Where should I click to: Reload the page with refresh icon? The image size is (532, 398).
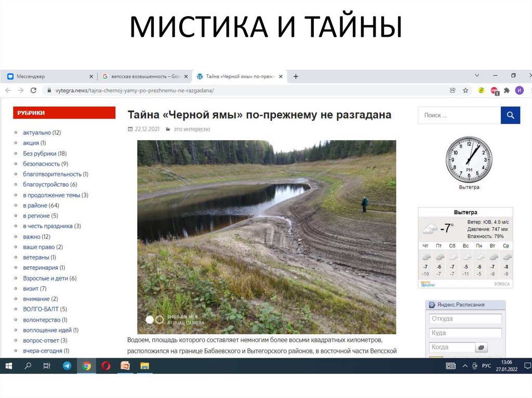33,90
